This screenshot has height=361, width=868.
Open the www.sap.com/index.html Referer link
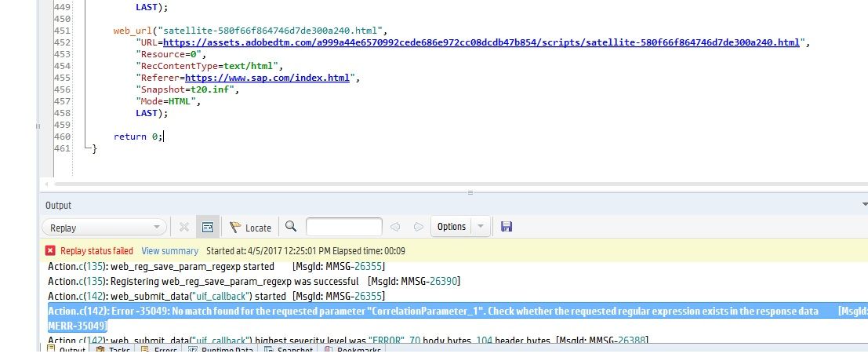point(267,78)
